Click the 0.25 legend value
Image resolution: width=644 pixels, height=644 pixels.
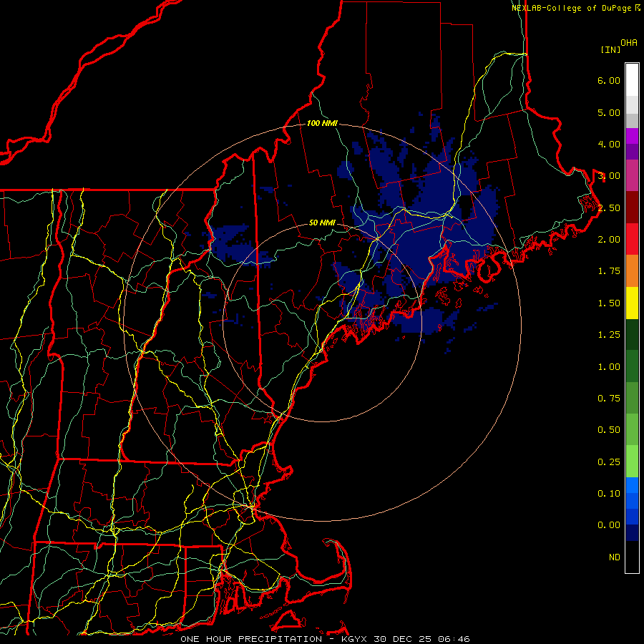pos(609,462)
